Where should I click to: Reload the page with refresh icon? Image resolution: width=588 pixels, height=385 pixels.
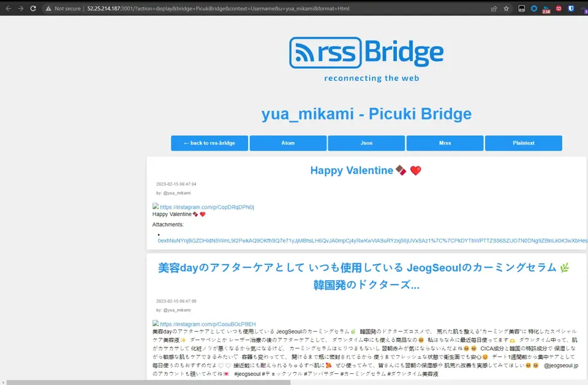tap(33, 8)
